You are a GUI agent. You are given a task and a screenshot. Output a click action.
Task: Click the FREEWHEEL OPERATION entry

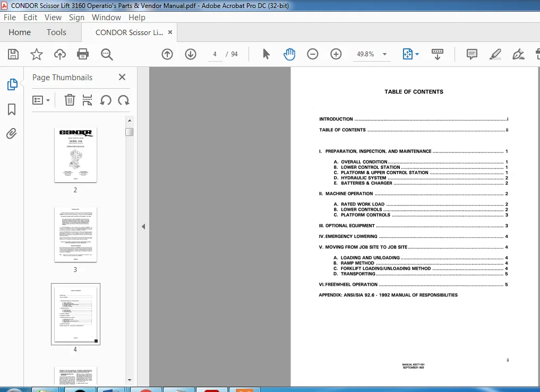(413, 285)
